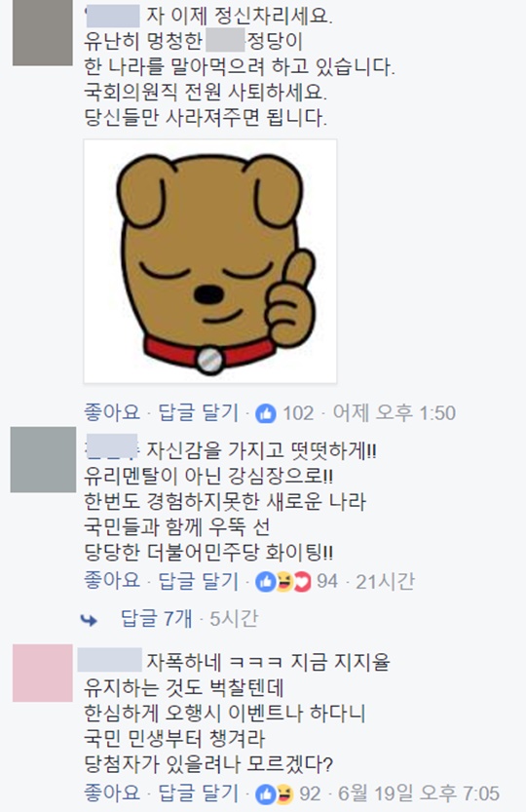This screenshot has height=812, width=526.
Task: Expand the 답글 7개 replies thread
Action: coord(156,618)
